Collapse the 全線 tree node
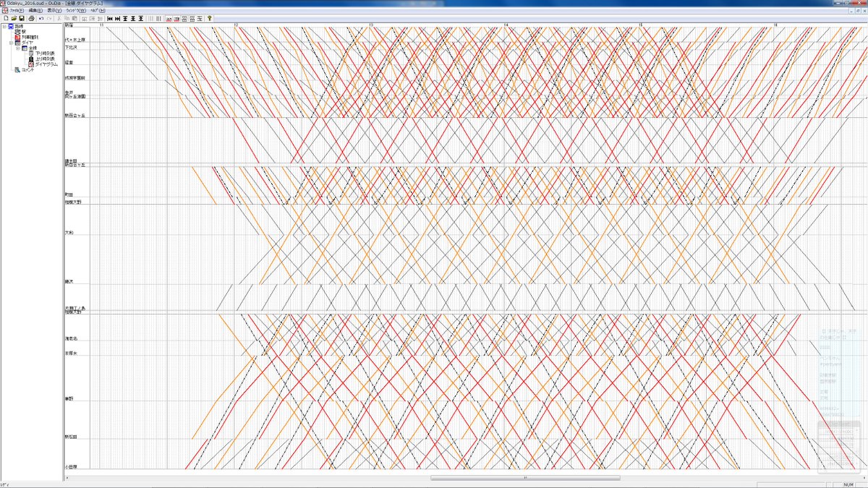This screenshot has width=868, height=488. (18, 48)
